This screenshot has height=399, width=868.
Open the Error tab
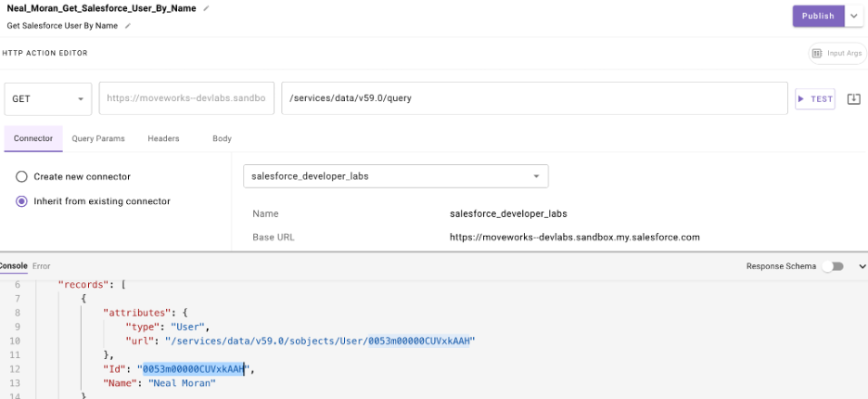coord(41,266)
